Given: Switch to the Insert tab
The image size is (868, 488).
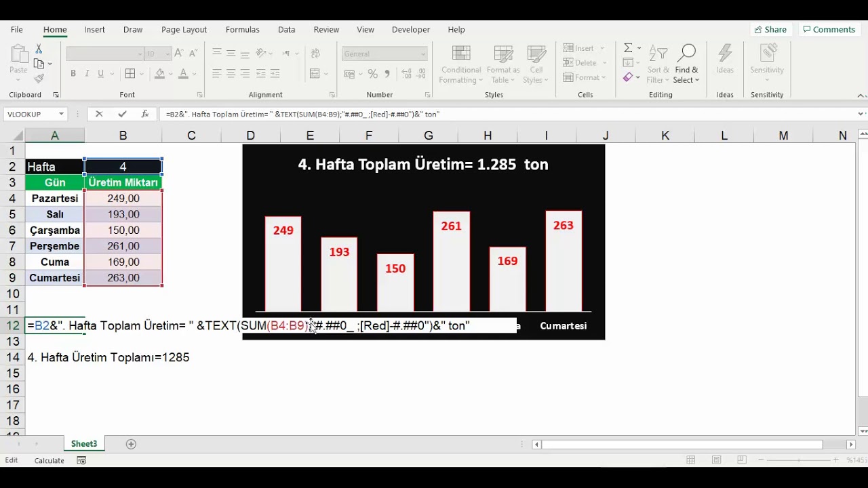Looking at the screenshot, I should tap(95, 30).
